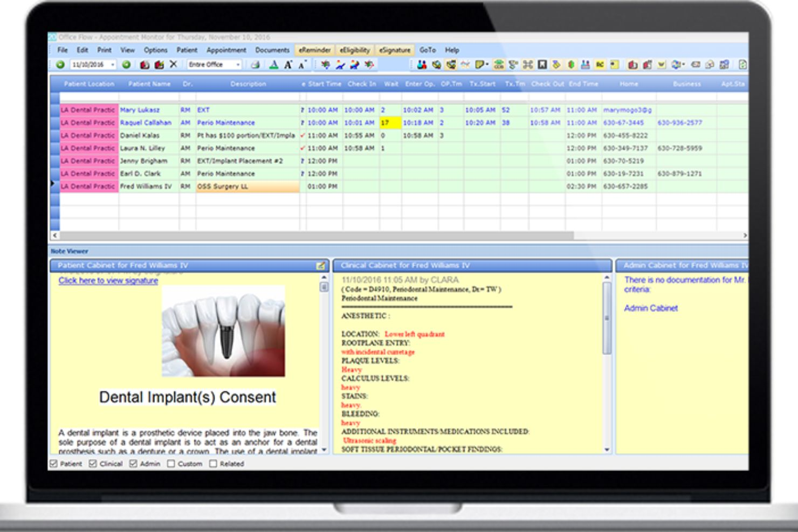
Task: Click the green CDR toolbar icon
Action: tap(499, 65)
